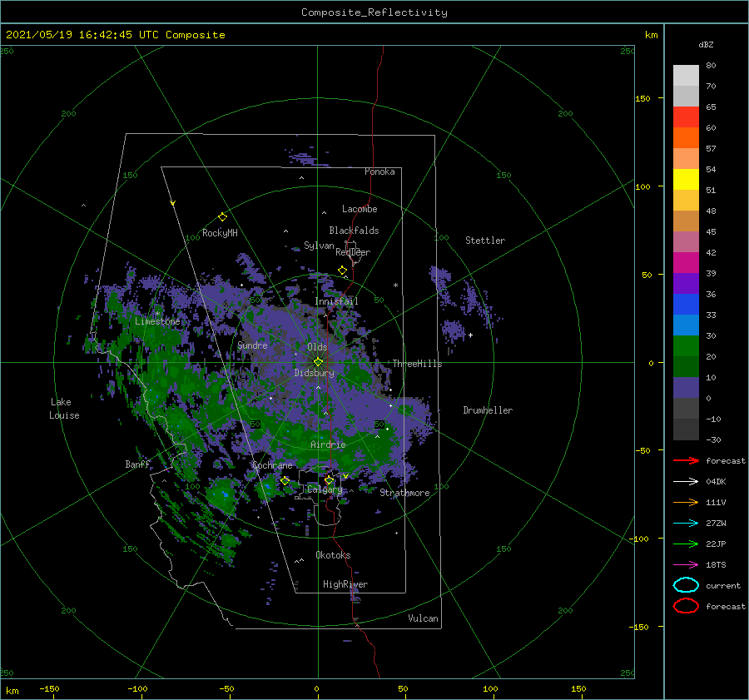The width and height of the screenshot is (749, 700).
Task: Click the Drumheller city label
Action: pos(488,410)
